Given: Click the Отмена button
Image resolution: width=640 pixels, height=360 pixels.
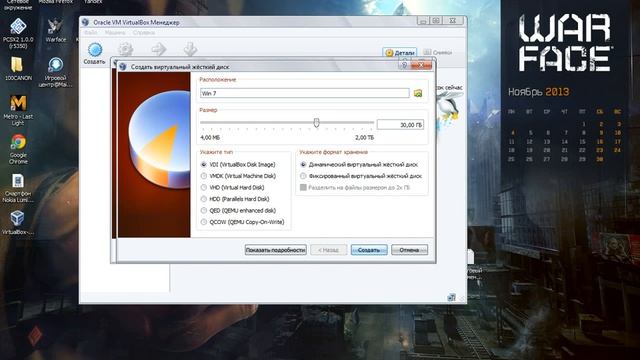Looking at the screenshot, I should point(409,250).
